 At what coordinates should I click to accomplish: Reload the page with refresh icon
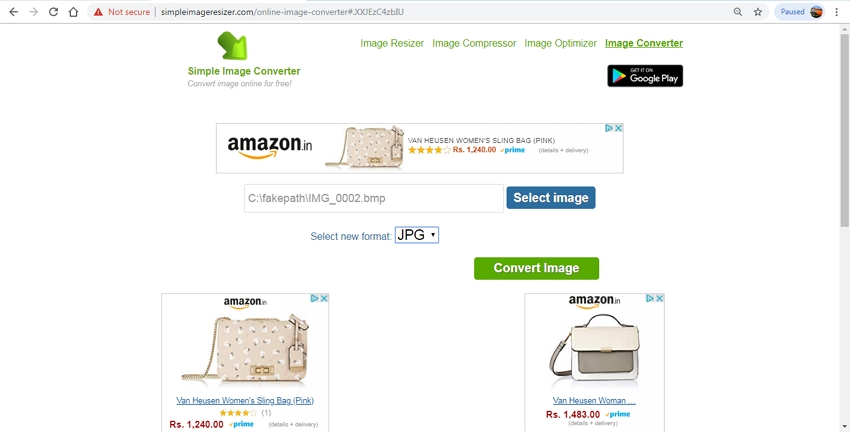[x=53, y=11]
